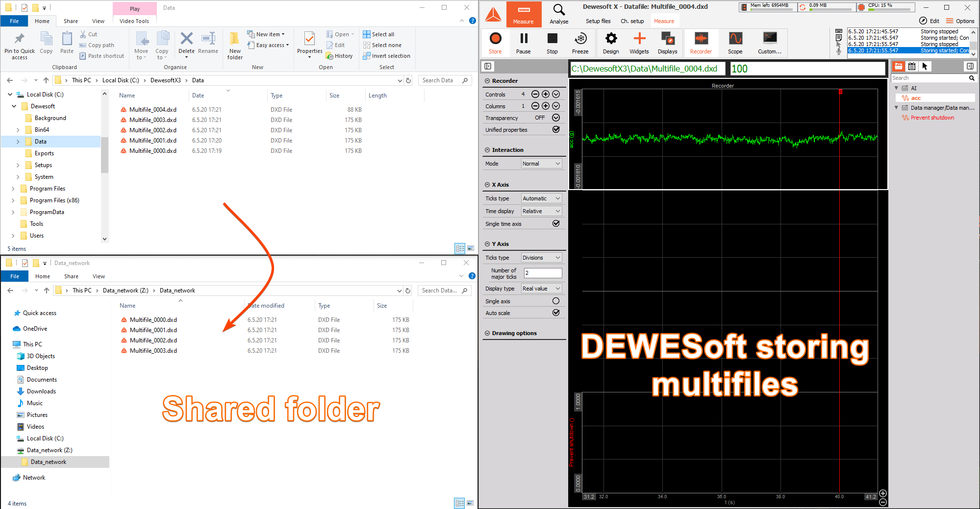Select the cursor pointer icon in channel panel
This screenshot has width=980, height=509.
[x=925, y=66]
